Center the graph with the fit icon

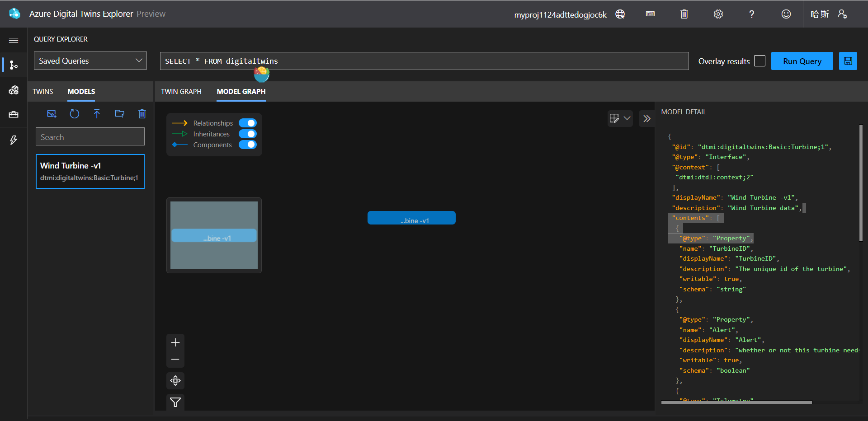[175, 381]
